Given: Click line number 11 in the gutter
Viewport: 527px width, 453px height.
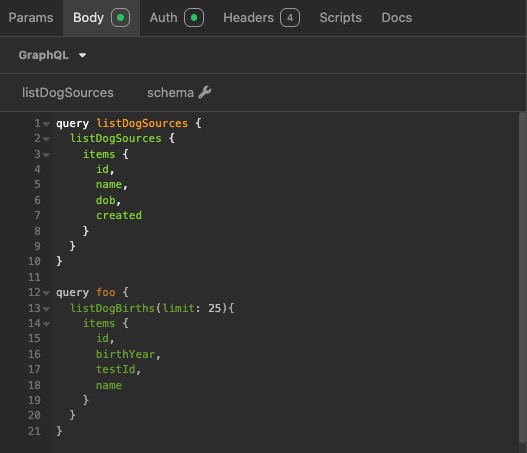Looking at the screenshot, I should (34, 277).
